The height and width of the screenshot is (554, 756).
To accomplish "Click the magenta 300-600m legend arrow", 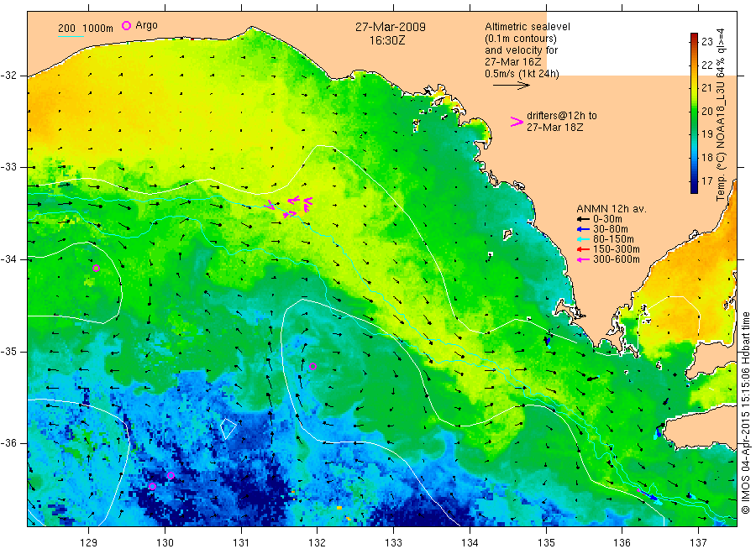I will click(x=584, y=259).
